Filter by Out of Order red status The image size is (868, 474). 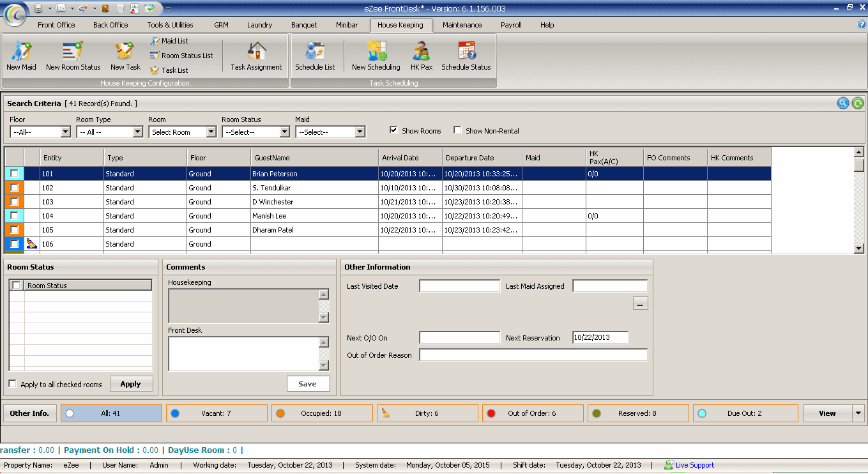click(x=532, y=413)
